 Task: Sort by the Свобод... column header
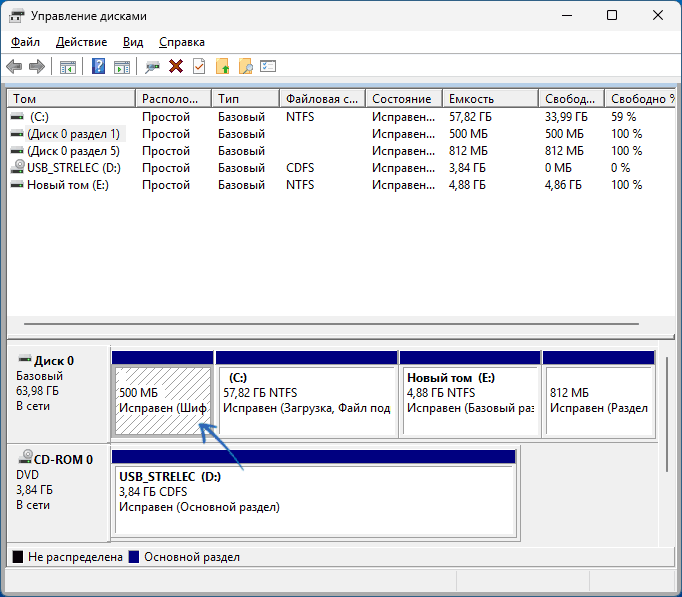pos(572,99)
